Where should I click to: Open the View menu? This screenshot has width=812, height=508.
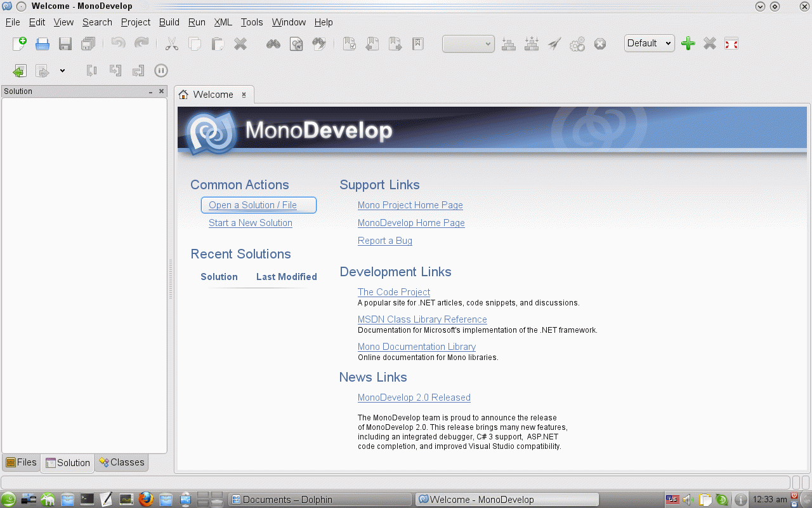pos(63,22)
